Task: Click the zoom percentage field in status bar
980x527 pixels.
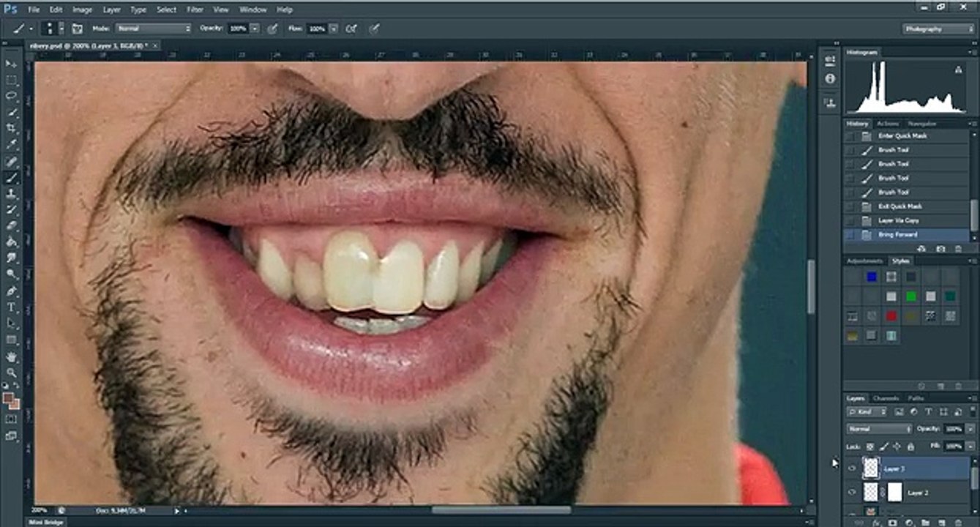Action: coord(40,510)
